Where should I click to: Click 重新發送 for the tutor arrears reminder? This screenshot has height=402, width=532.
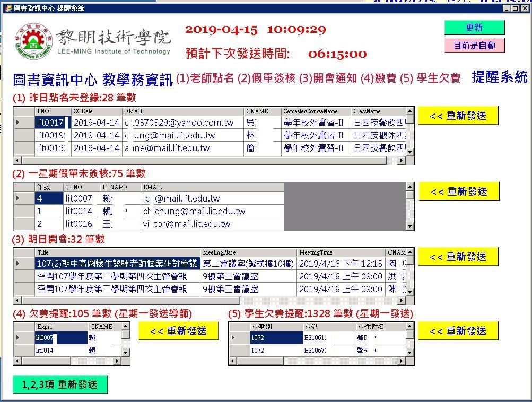coord(178,331)
